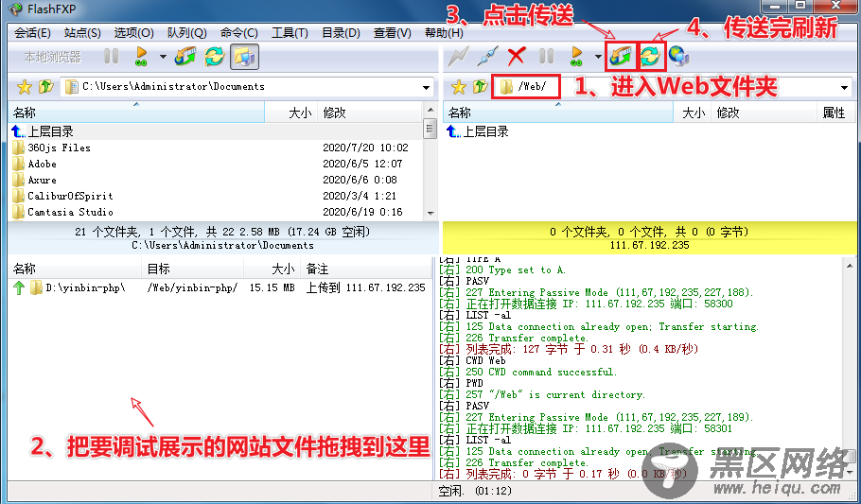Refresh the local browser pane
Viewport: 861px width, 504px height.
click(214, 56)
